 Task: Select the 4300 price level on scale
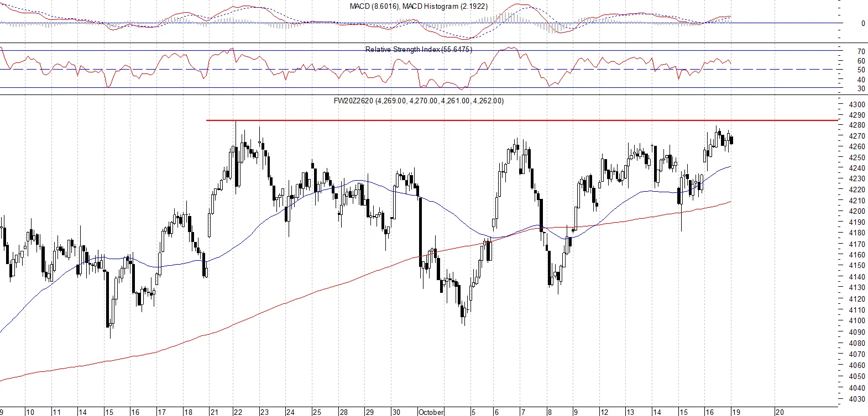point(857,104)
